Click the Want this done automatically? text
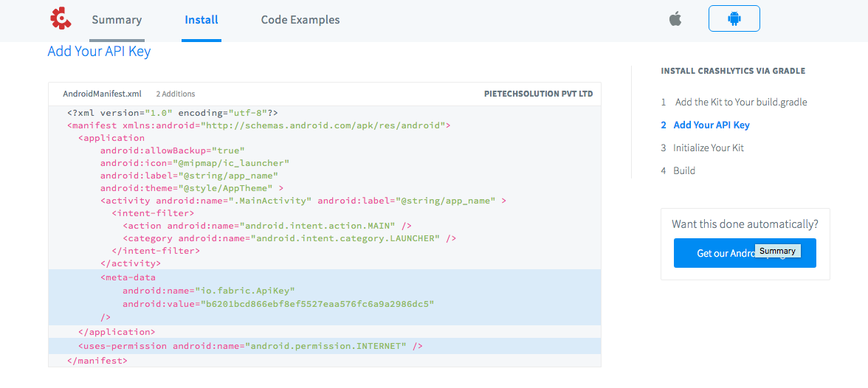Image resolution: width=868 pixels, height=388 pixels. pos(745,224)
